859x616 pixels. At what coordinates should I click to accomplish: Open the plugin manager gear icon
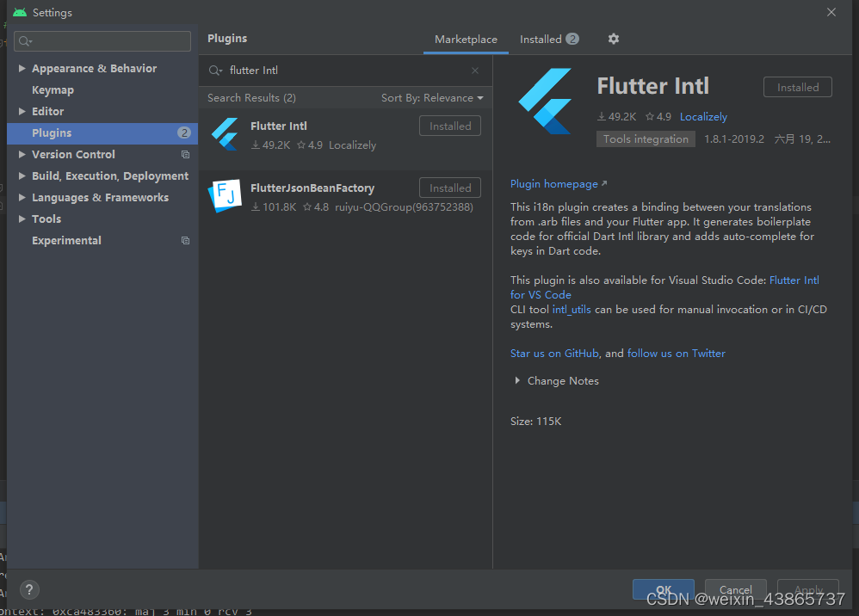[x=613, y=39]
